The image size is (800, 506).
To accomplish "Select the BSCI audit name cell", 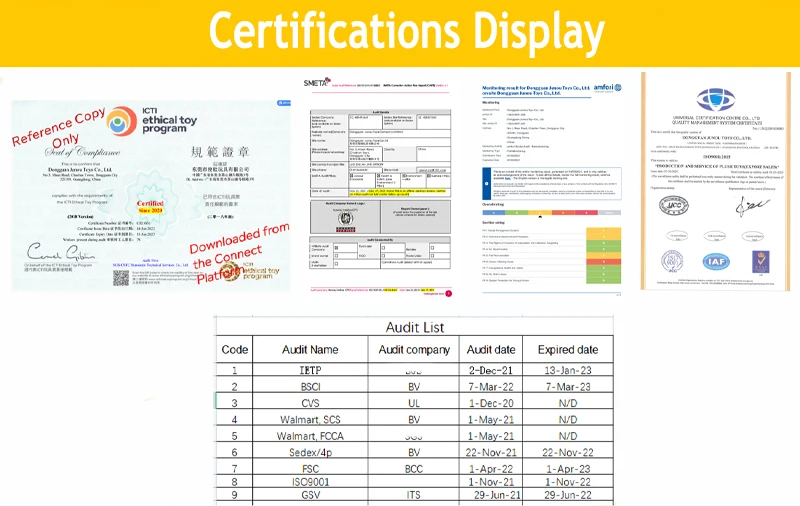I will point(310,387).
